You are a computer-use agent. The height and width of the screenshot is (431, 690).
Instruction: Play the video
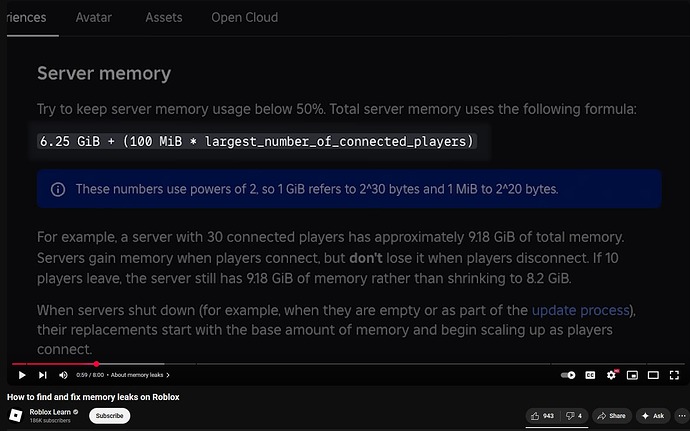(22, 375)
